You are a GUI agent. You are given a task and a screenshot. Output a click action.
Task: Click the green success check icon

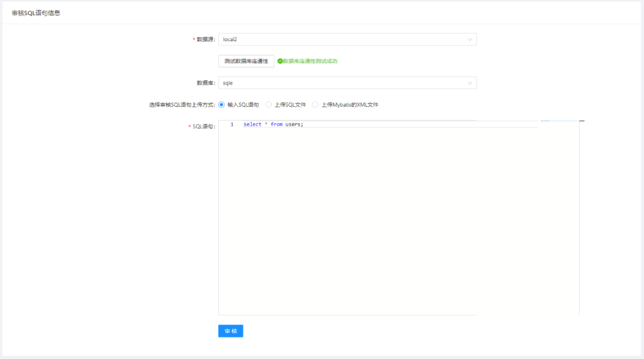point(280,61)
